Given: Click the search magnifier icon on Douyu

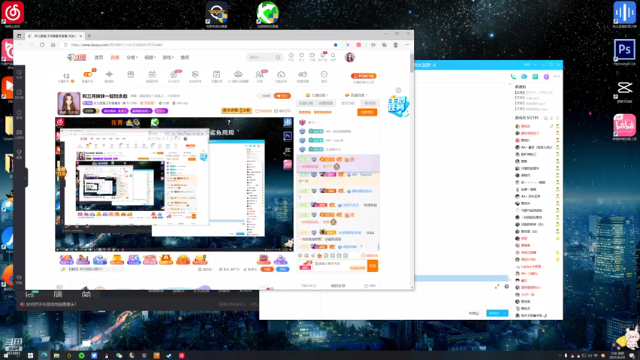Looking at the screenshot, I should (x=278, y=58).
